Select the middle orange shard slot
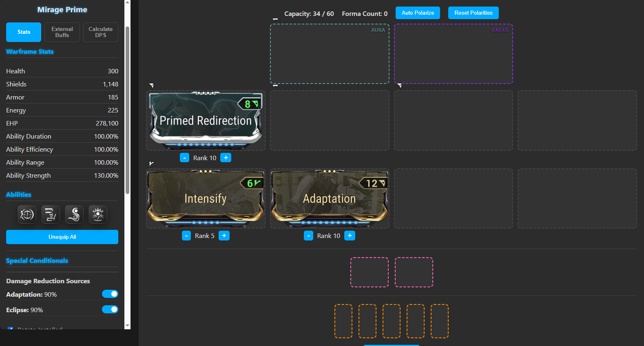The width and height of the screenshot is (644, 346). coord(392,321)
